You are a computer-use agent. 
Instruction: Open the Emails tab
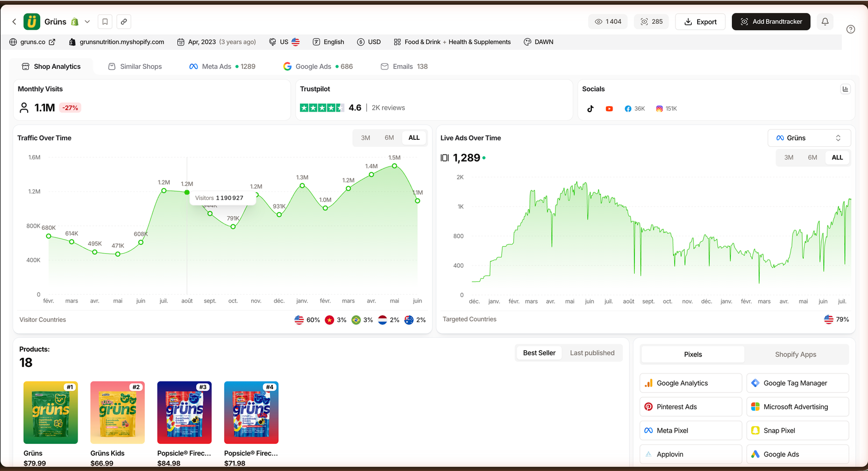click(404, 67)
